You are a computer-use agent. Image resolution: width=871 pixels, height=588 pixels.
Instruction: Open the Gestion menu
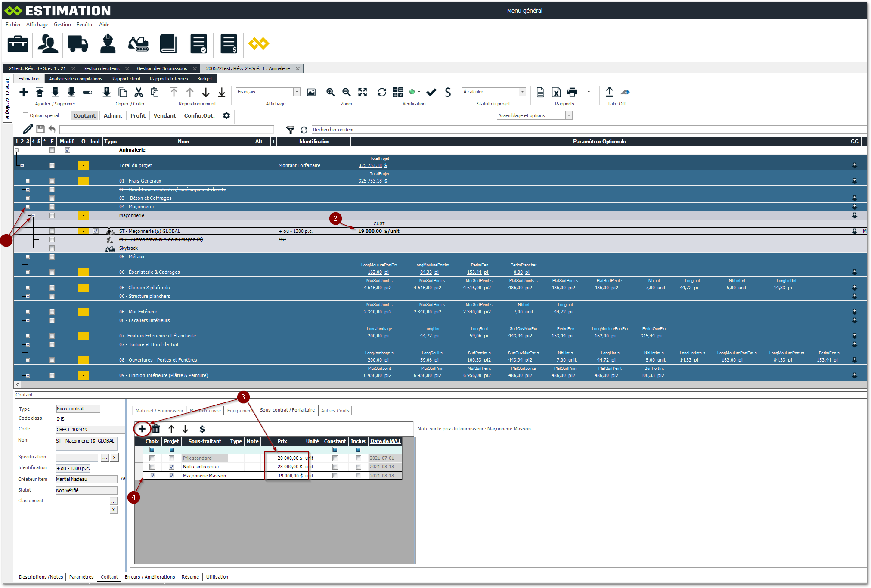click(x=62, y=25)
